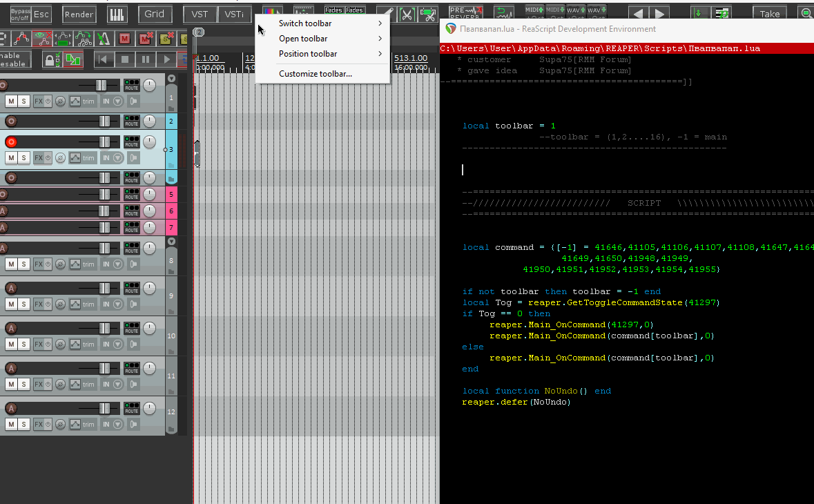This screenshot has width=814, height=504.
Task: Click the red M unmute-all icon with the X
Action: (x=146, y=38)
